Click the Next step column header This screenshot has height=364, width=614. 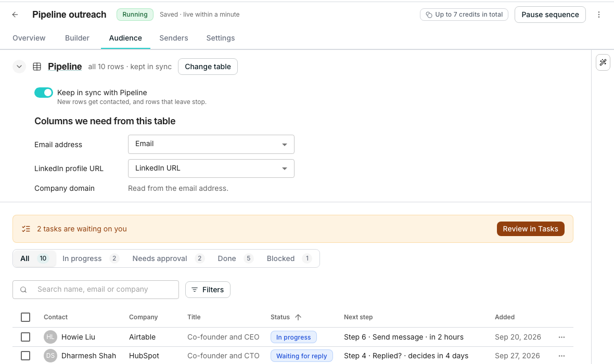click(359, 317)
